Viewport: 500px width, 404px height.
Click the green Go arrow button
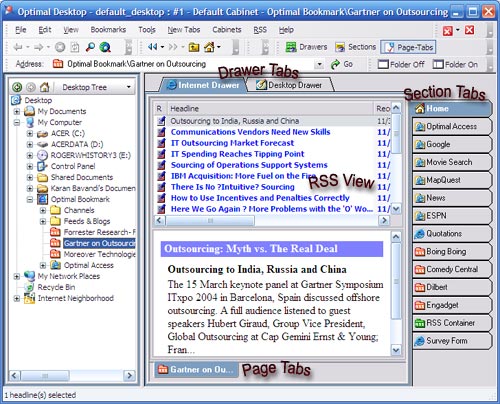tap(342, 64)
